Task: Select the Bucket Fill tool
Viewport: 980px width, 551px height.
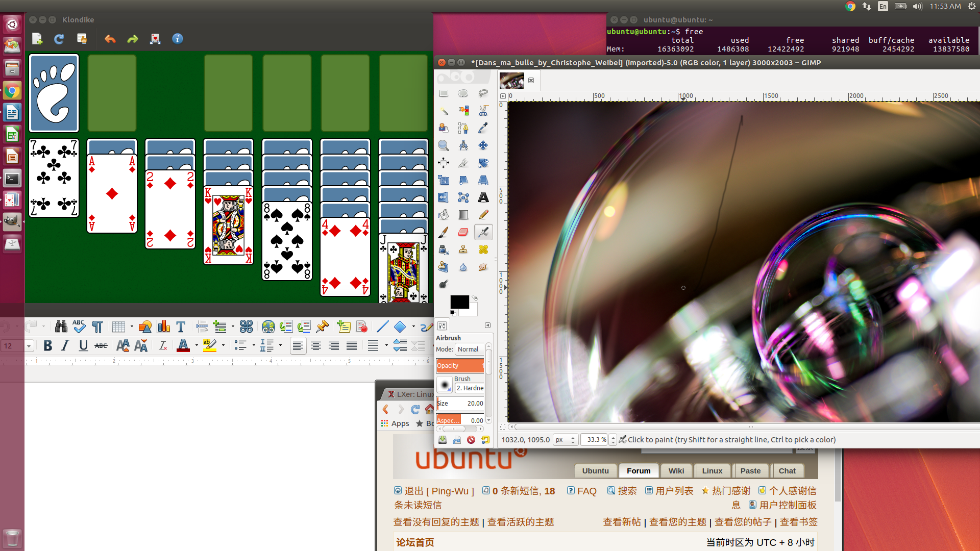Action: [444, 215]
